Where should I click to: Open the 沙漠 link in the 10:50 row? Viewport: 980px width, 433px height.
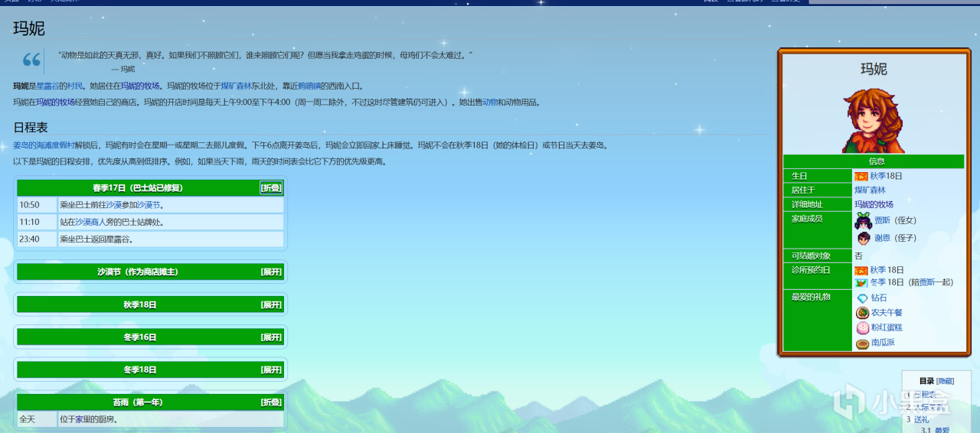pyautogui.click(x=113, y=205)
